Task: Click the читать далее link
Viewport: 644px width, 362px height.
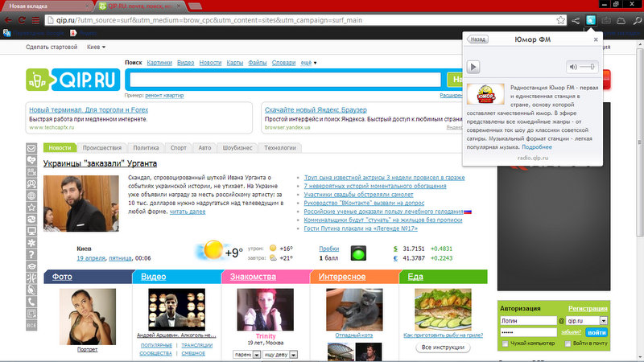Action: point(188,212)
